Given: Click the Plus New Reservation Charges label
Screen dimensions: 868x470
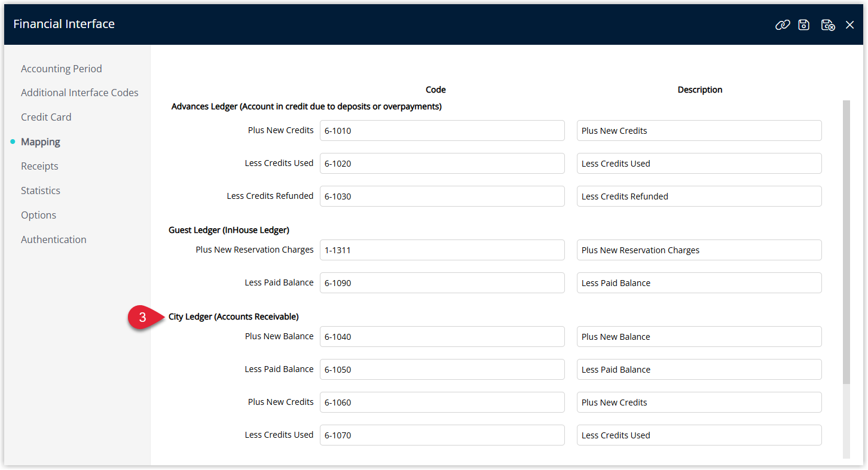Looking at the screenshot, I should coord(255,250).
